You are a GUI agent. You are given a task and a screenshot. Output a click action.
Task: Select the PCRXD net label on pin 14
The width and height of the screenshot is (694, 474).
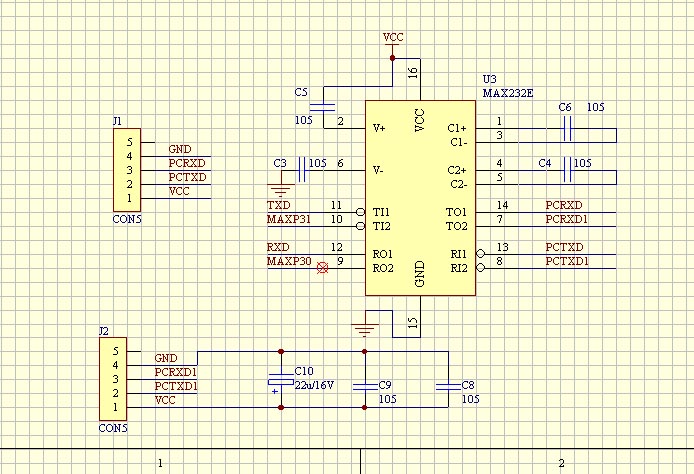(x=564, y=205)
